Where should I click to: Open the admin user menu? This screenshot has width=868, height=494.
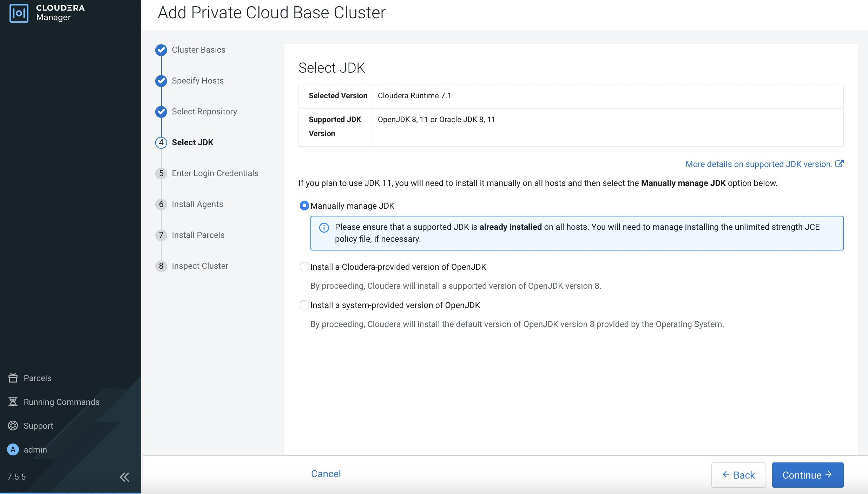[35, 449]
